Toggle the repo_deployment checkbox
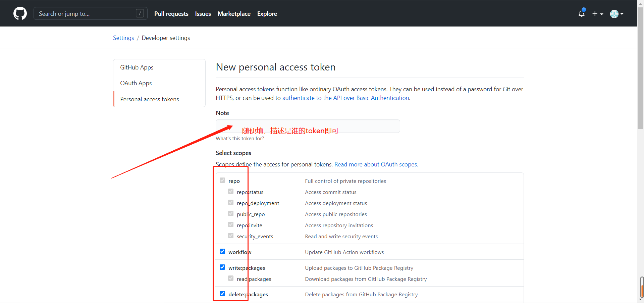 tap(231, 203)
